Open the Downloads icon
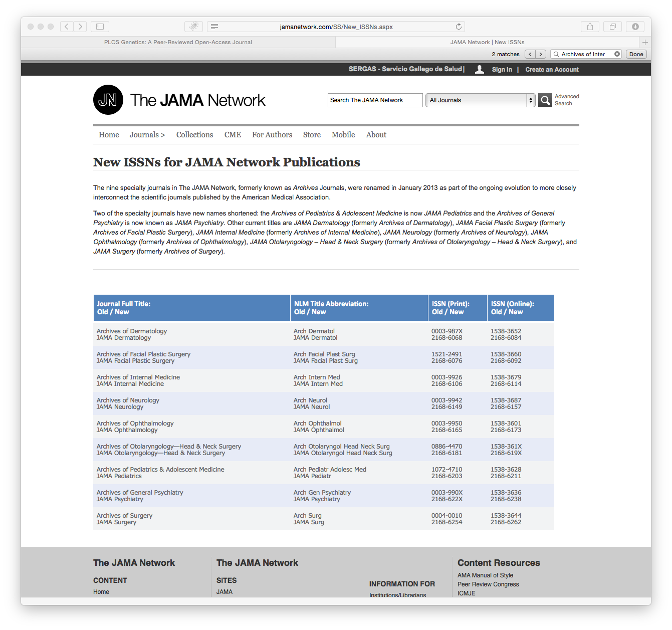 coord(635,27)
